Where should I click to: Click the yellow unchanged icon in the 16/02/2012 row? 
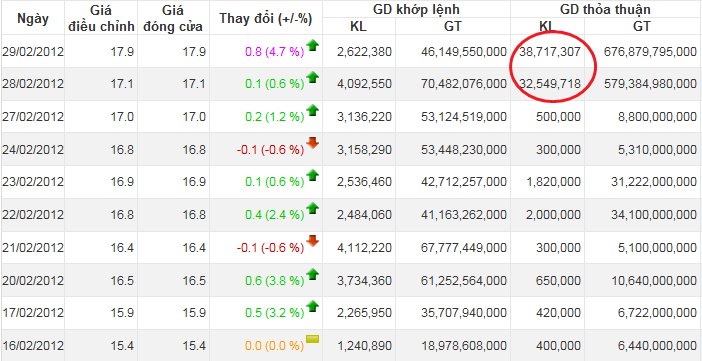(x=312, y=339)
